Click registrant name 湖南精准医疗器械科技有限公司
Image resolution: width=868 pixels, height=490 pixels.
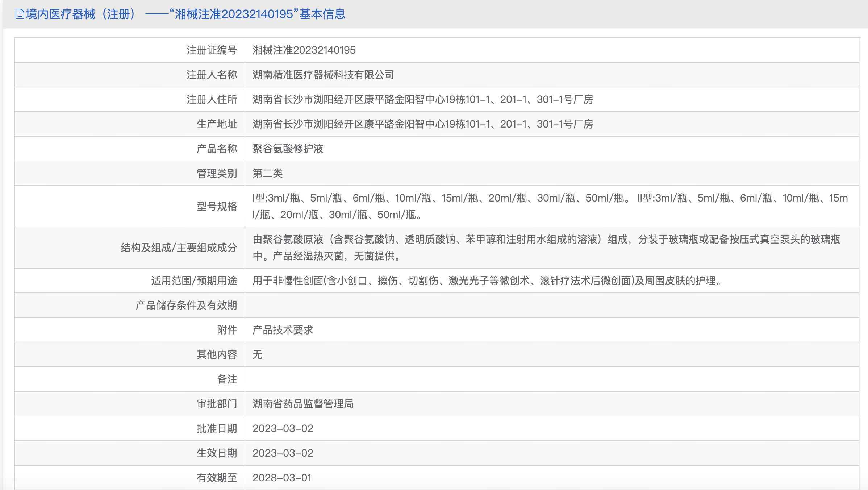pos(323,75)
